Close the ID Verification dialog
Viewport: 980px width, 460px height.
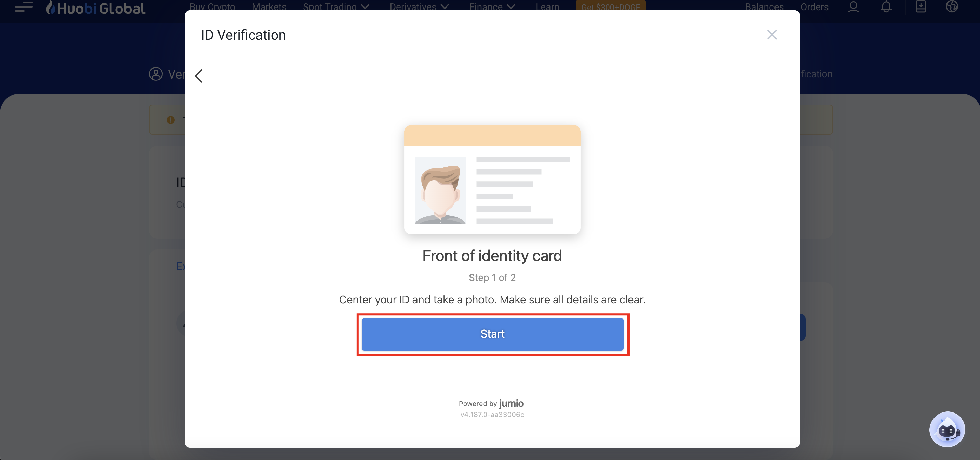[x=771, y=35]
